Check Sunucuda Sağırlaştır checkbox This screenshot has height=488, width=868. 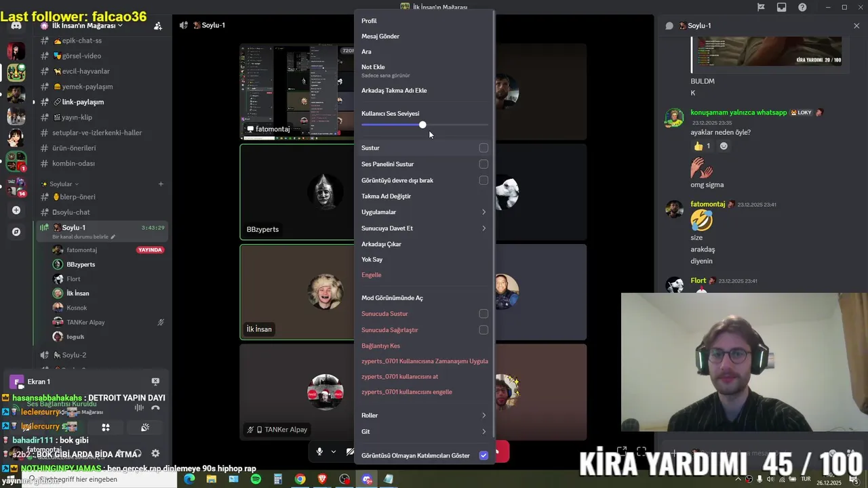484,330
